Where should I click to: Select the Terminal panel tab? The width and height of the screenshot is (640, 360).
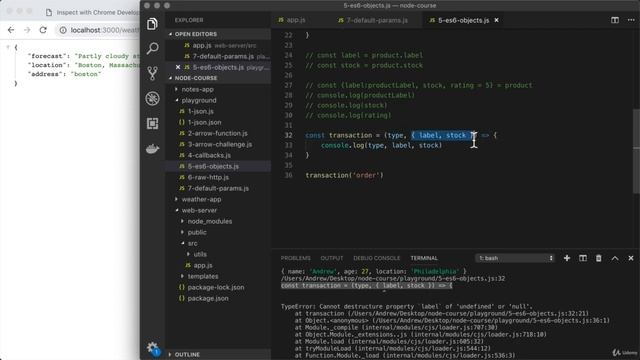[x=424, y=258]
